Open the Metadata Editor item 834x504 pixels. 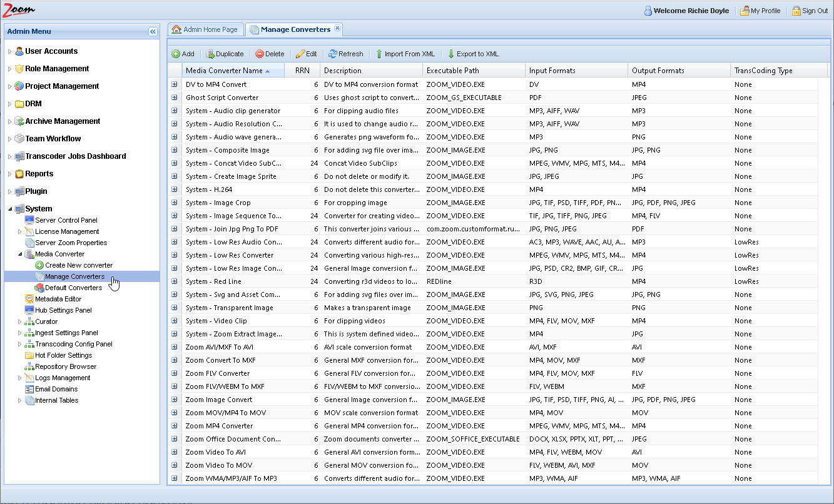pyautogui.click(x=58, y=299)
